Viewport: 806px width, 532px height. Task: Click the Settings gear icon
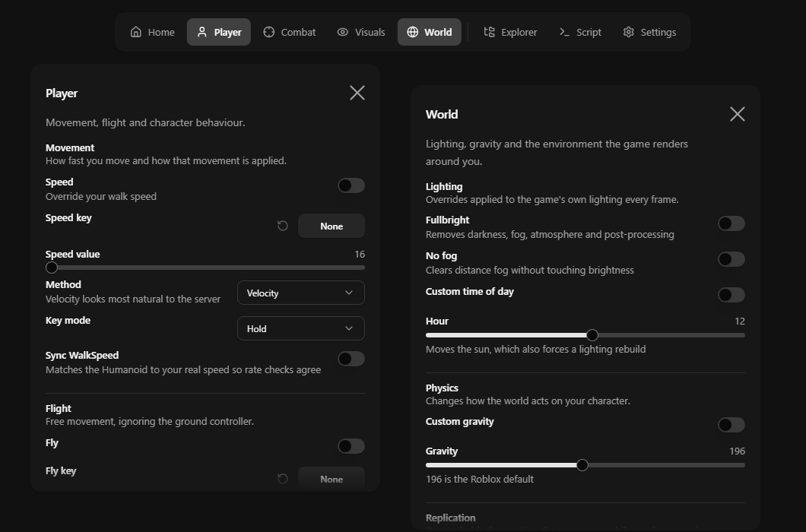[628, 32]
